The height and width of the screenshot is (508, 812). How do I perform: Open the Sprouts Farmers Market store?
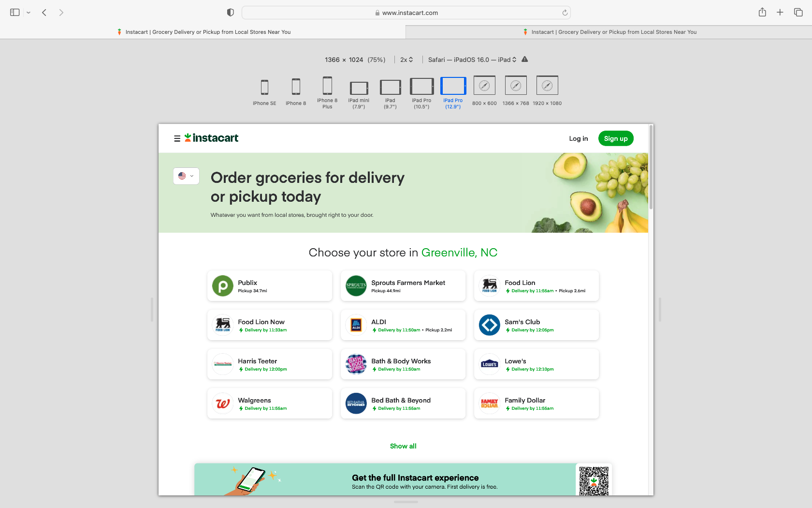click(x=403, y=286)
